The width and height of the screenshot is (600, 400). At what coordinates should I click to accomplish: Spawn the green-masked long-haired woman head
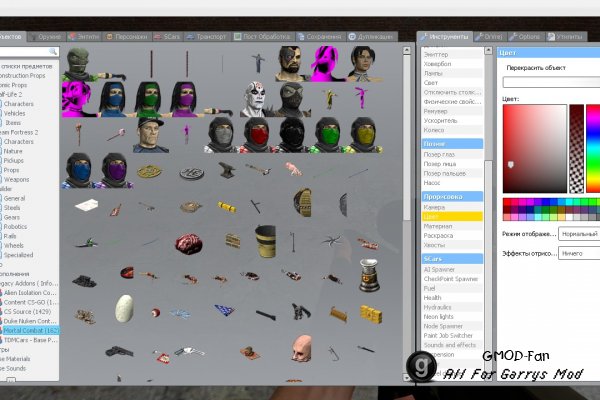click(x=150, y=99)
